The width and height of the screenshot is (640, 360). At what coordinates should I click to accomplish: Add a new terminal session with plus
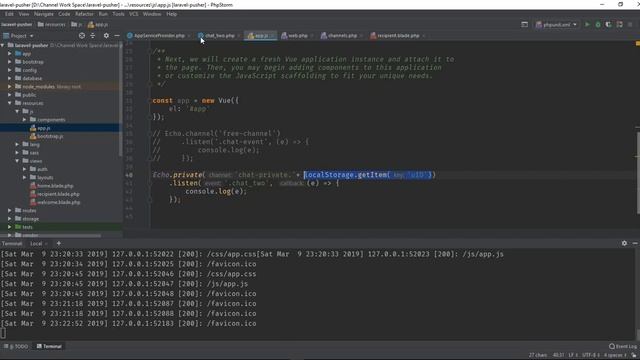coord(58,243)
